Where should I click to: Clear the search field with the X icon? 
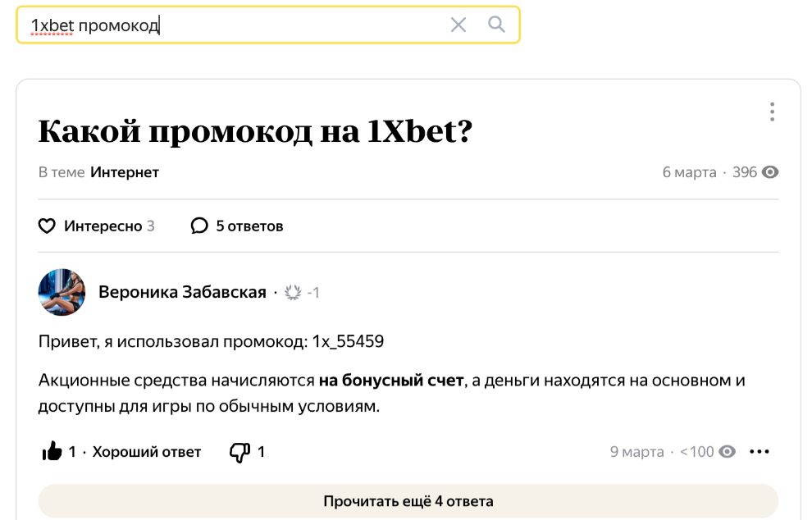[458, 25]
